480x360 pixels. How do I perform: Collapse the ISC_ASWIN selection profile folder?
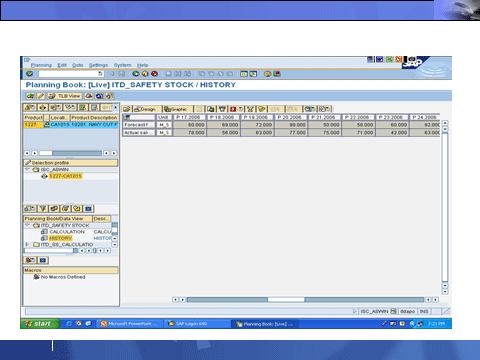pos(27,169)
